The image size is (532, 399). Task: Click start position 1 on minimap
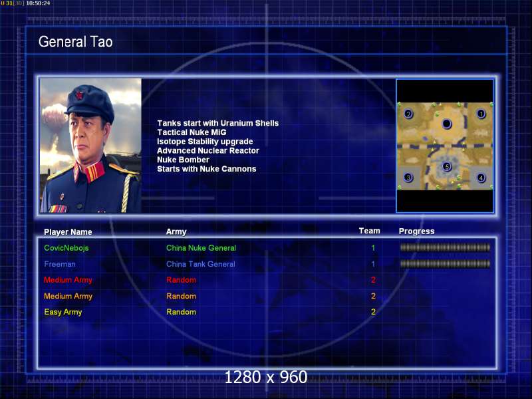click(x=481, y=114)
